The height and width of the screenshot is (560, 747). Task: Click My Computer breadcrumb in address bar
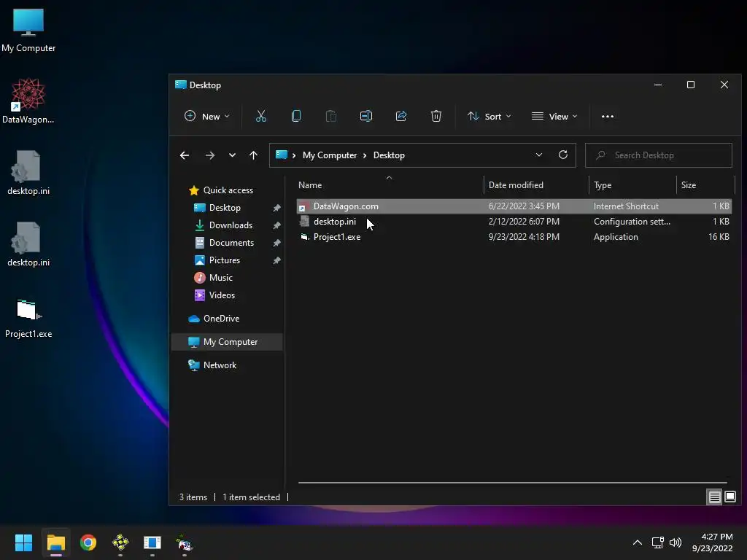(x=330, y=155)
